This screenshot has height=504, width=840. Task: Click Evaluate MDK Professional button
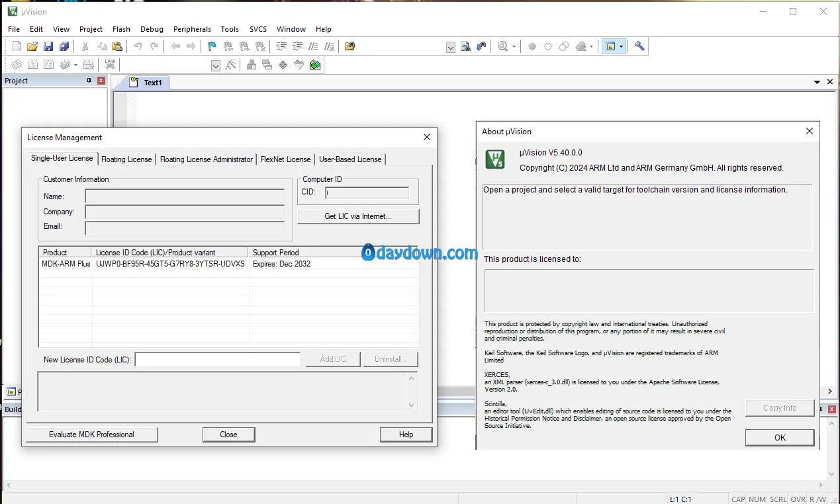tap(91, 435)
